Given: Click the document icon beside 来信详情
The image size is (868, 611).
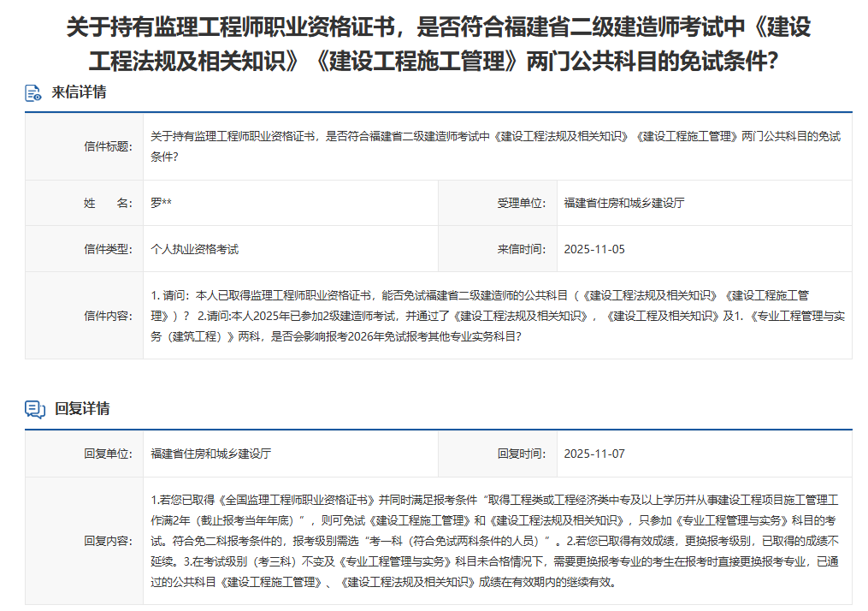Looking at the screenshot, I should pyautogui.click(x=34, y=93).
